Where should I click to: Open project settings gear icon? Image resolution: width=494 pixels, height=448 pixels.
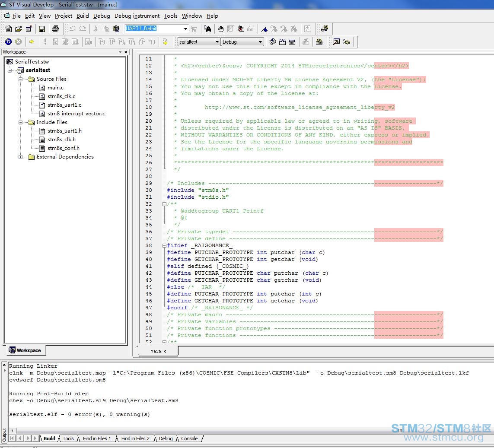tap(319, 41)
